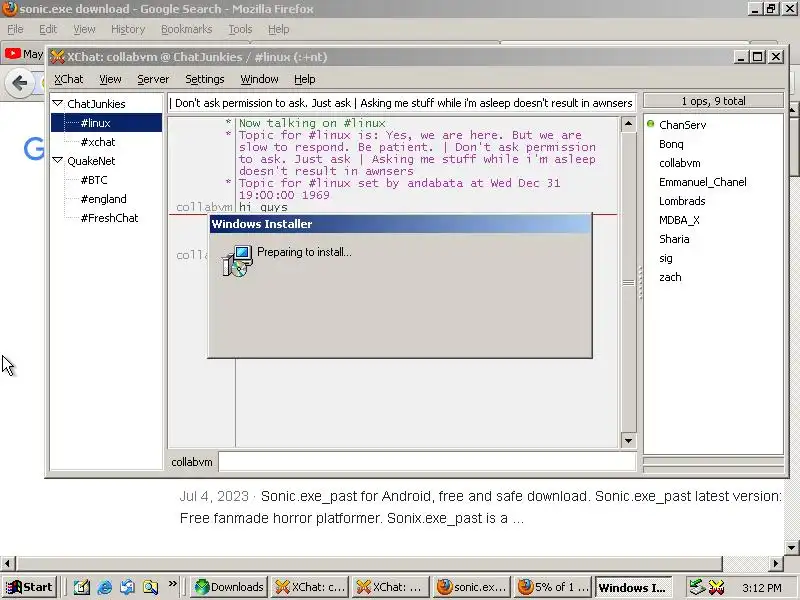Select user sig in the user list
Screen dimensions: 800x600
pyautogui.click(x=666, y=258)
